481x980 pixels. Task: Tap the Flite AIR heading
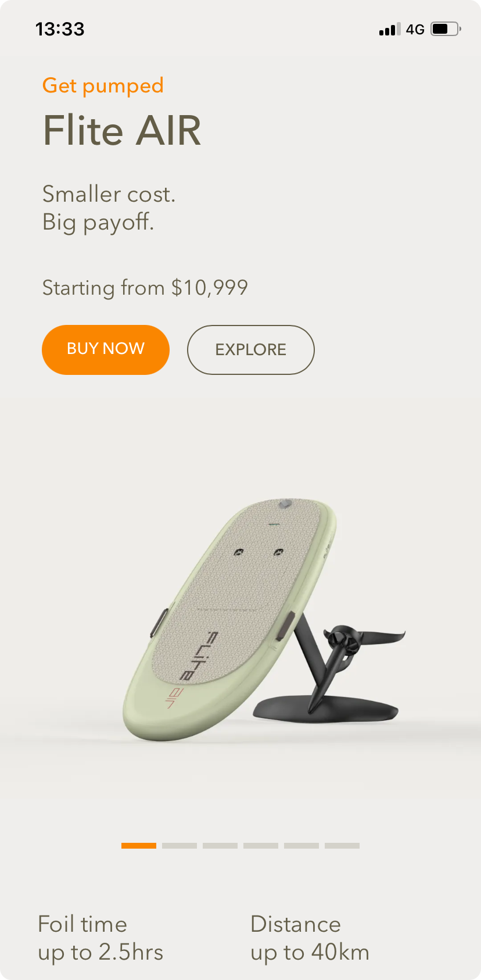[122, 130]
